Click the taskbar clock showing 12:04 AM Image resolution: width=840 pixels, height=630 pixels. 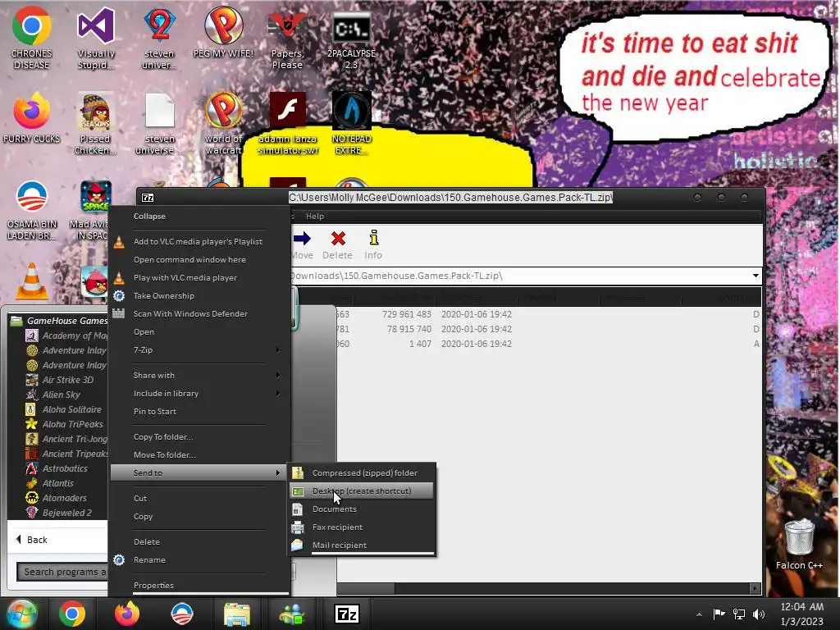tap(801, 606)
